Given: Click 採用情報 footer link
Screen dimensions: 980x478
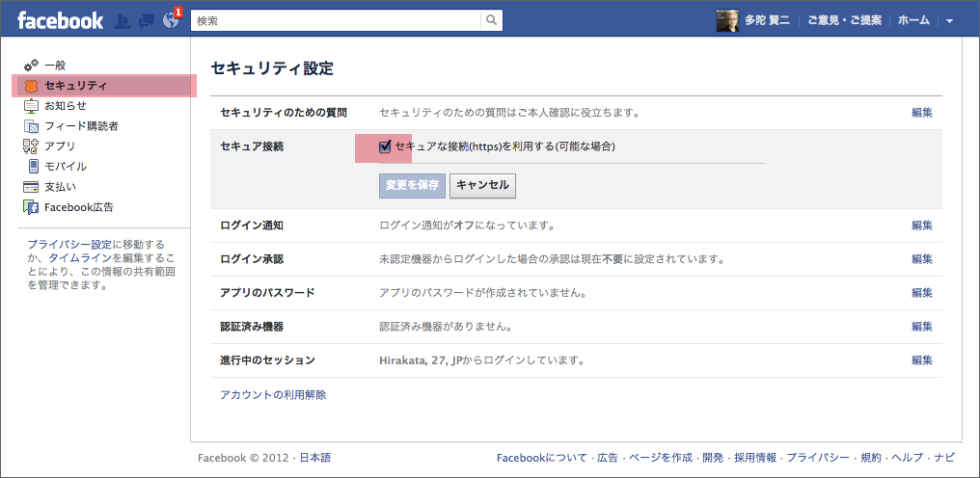Looking at the screenshot, I should (755, 458).
